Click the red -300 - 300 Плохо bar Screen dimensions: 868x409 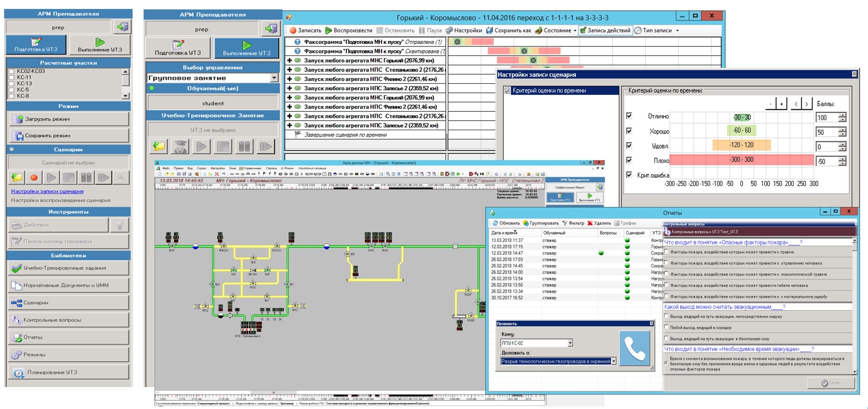[742, 160]
